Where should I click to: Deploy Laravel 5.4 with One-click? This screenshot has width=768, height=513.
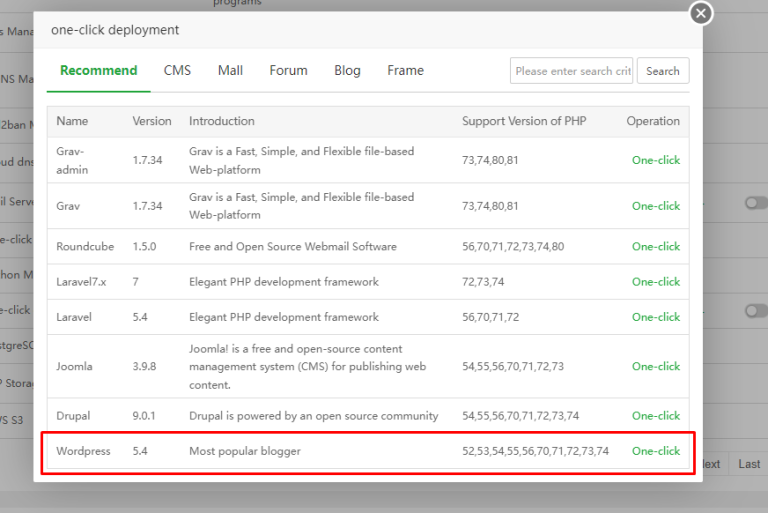(x=656, y=317)
